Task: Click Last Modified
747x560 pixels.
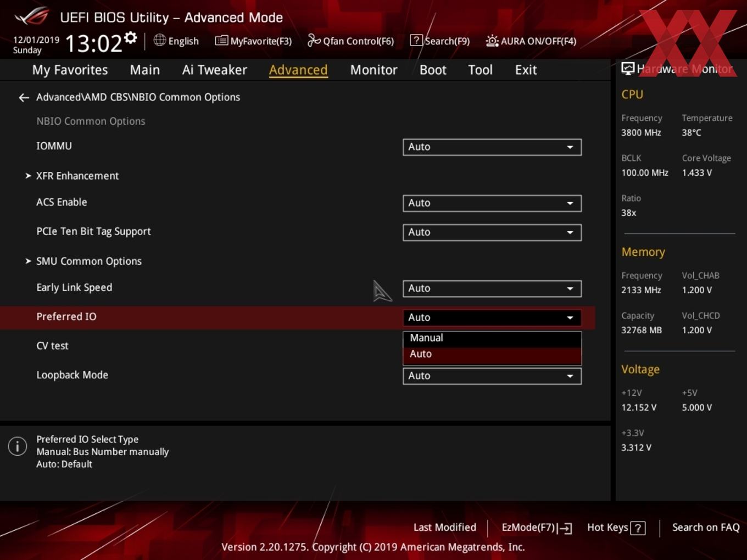Action: pyautogui.click(x=445, y=528)
